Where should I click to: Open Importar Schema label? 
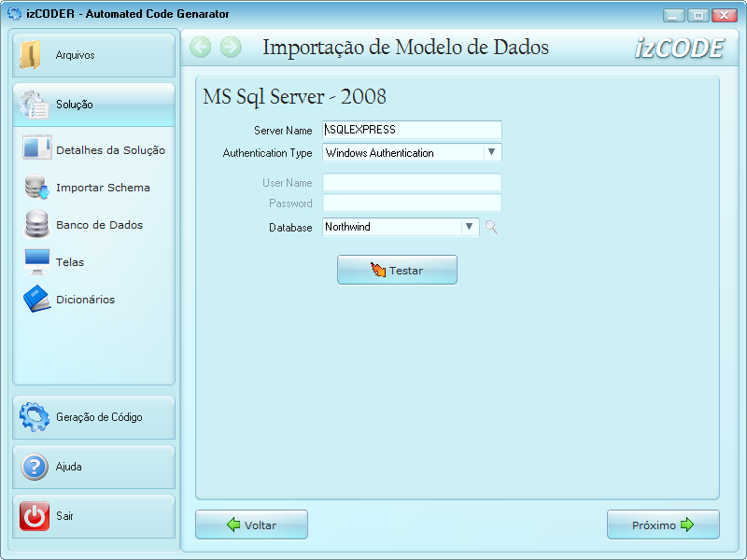103,188
